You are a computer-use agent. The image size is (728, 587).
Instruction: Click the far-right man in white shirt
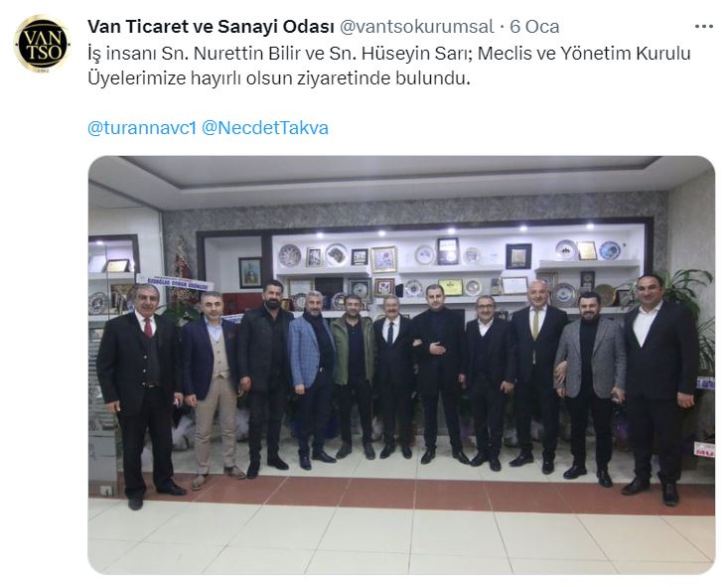click(x=659, y=387)
